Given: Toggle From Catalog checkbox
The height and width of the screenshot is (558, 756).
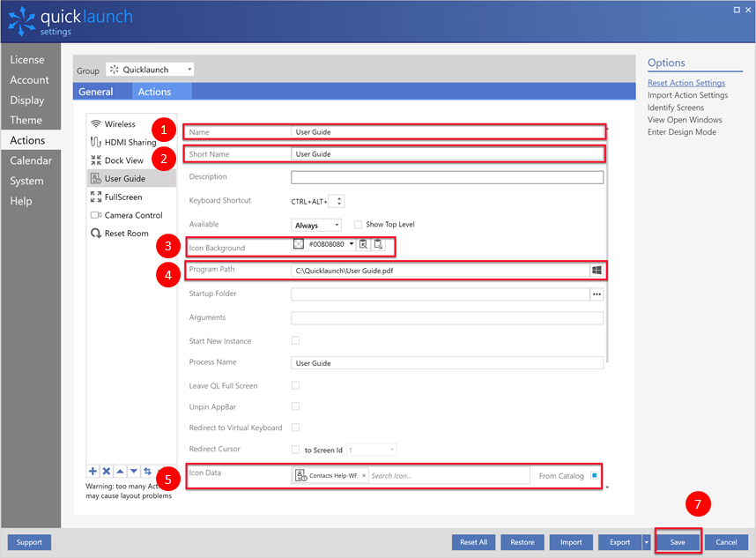Looking at the screenshot, I should [x=595, y=475].
